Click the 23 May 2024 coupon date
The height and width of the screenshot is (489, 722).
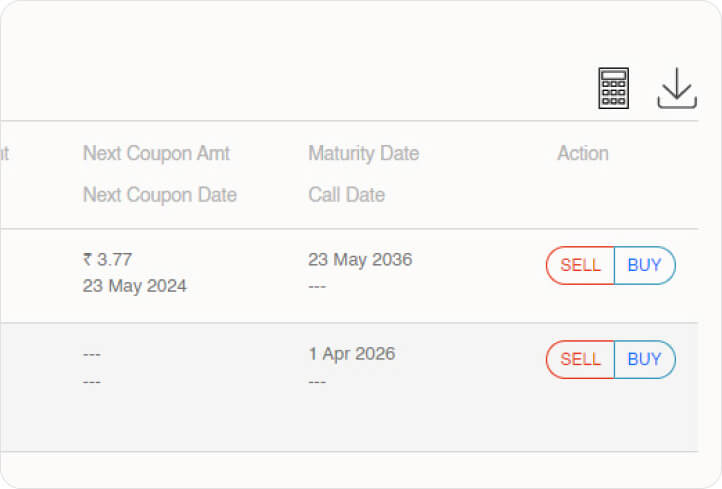(x=134, y=286)
